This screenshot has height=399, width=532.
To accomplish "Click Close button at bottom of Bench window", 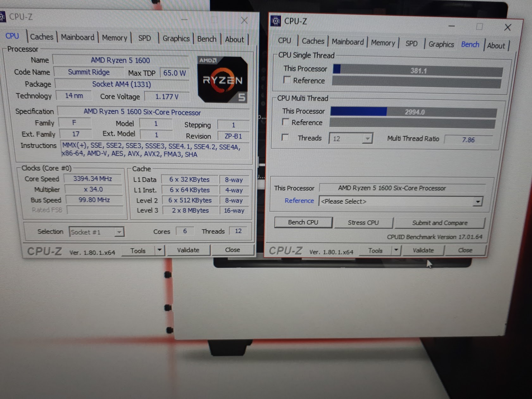I will click(x=465, y=250).
